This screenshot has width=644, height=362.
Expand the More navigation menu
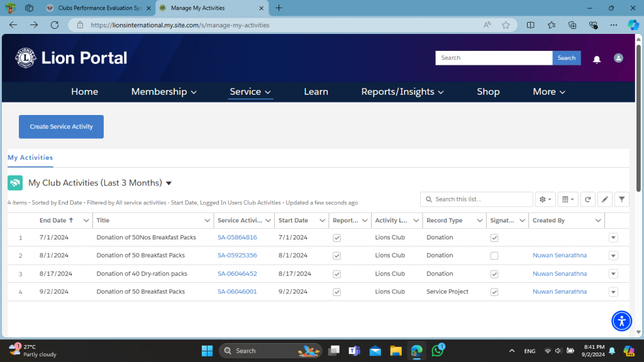point(549,92)
